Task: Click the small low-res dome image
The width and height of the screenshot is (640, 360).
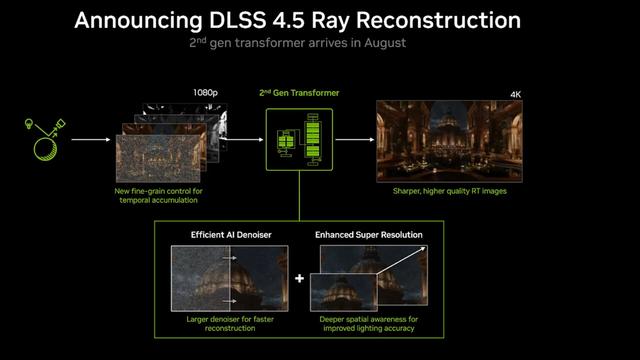Action: [x=344, y=292]
